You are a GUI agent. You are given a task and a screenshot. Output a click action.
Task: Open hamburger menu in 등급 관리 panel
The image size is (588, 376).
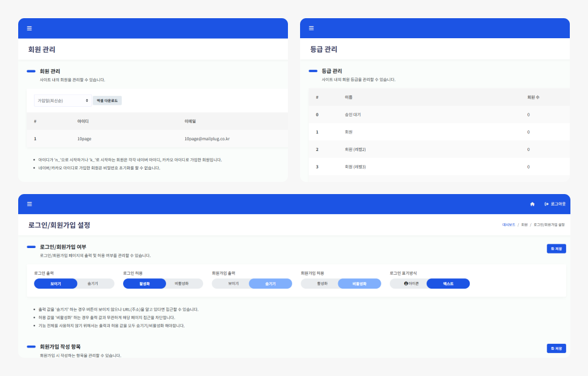(x=312, y=29)
